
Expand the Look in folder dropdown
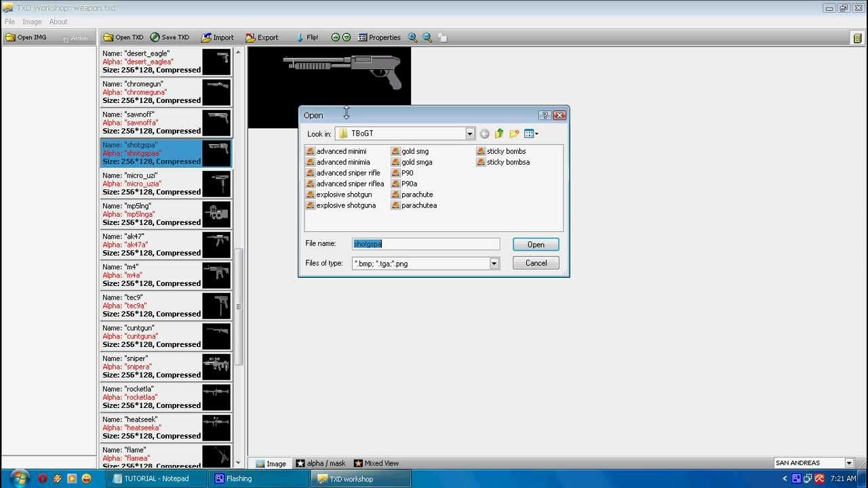pyautogui.click(x=469, y=134)
